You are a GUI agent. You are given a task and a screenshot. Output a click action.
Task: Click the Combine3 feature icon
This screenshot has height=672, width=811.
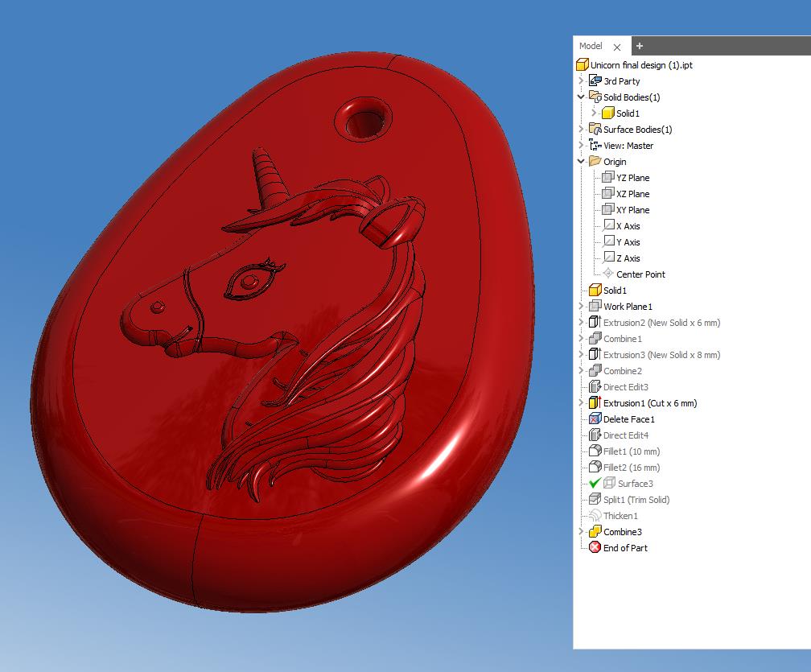[595, 531]
